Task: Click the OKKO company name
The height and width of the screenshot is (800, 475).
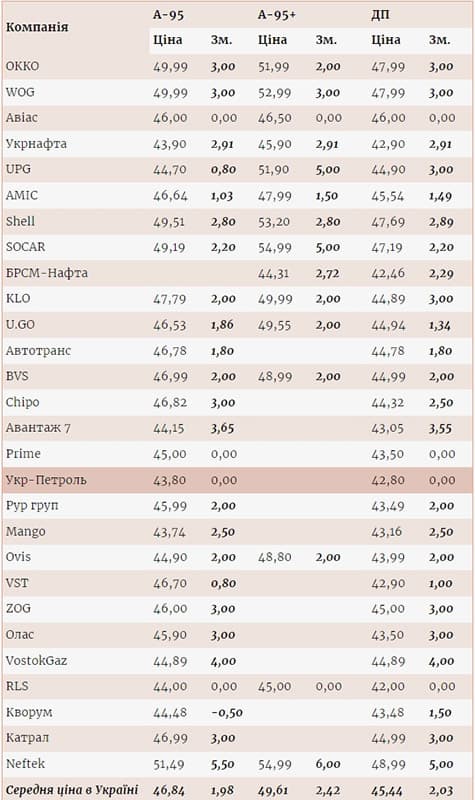Action: 22,66
